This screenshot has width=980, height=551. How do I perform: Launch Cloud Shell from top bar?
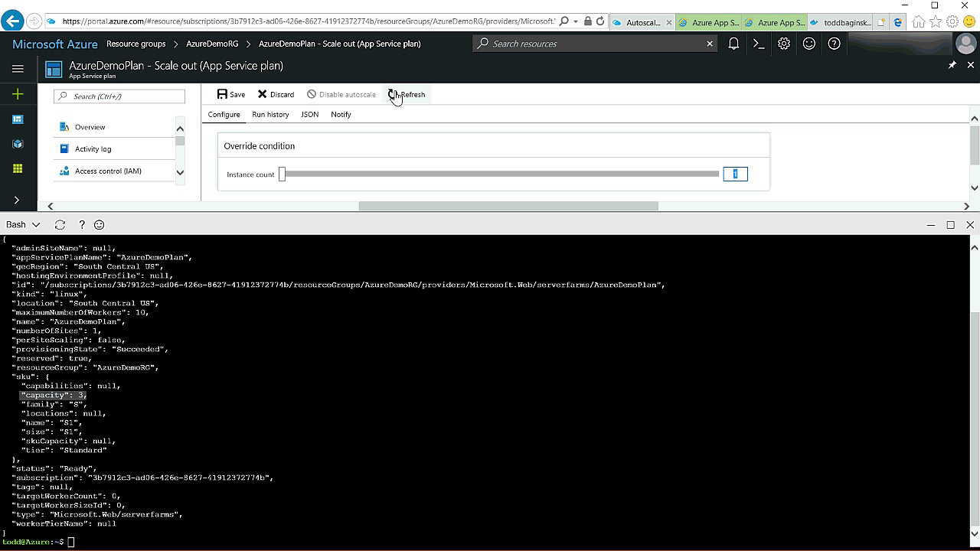click(x=759, y=44)
